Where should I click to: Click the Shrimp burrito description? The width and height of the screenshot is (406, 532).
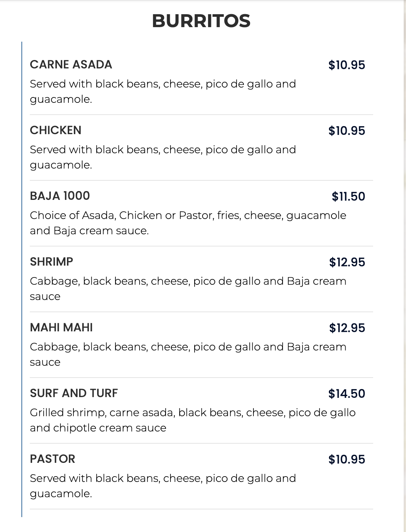coord(188,289)
